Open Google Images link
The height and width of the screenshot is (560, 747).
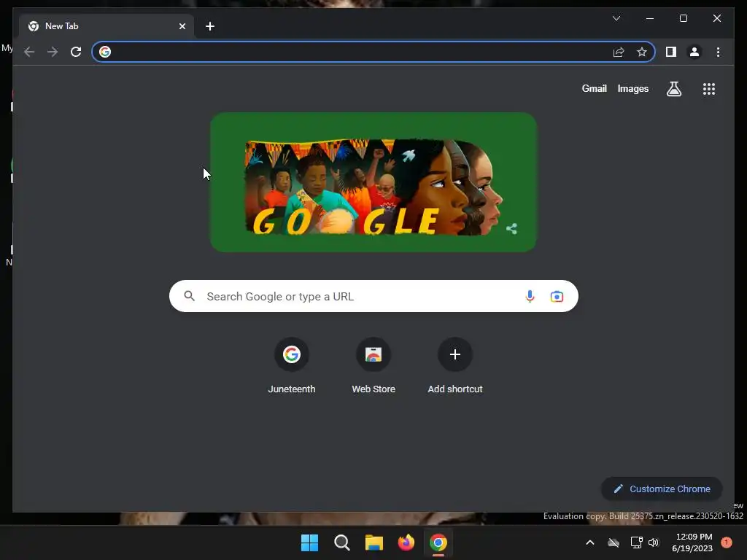pos(632,88)
